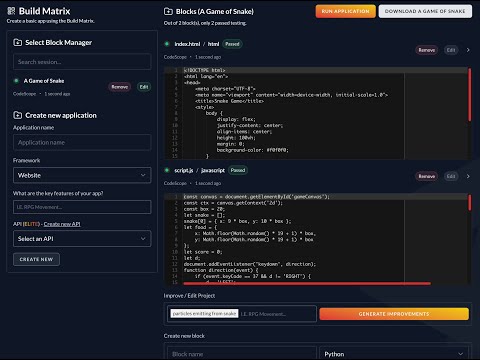Click the index.html / html block title

[197, 44]
